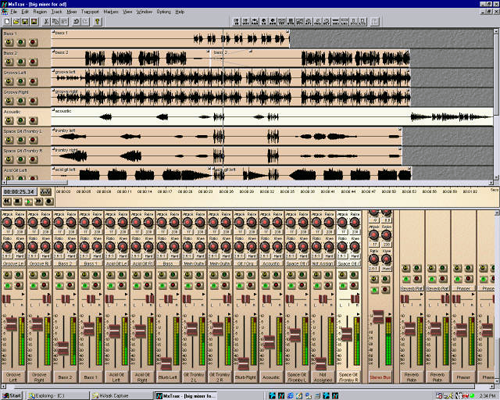Toggle the green button on the Bass 1 track header
Image resolution: width=500 pixels, height=400 pixels.
[21, 42]
